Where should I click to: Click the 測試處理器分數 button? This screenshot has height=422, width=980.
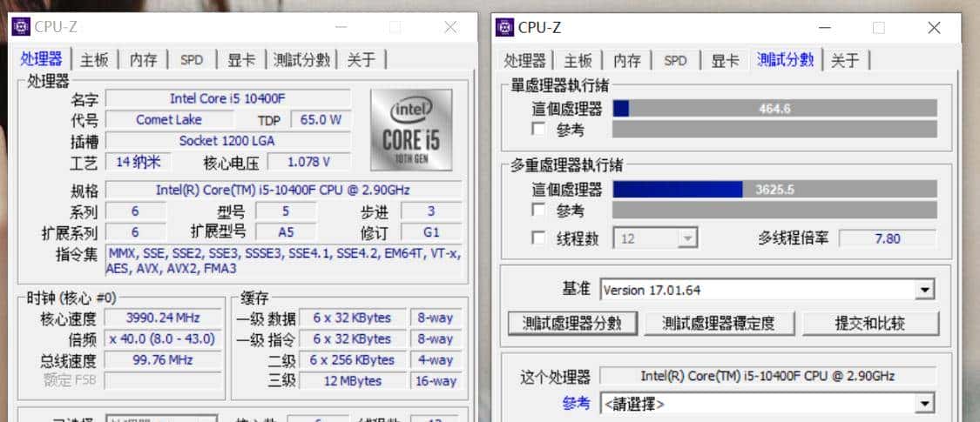tap(571, 324)
